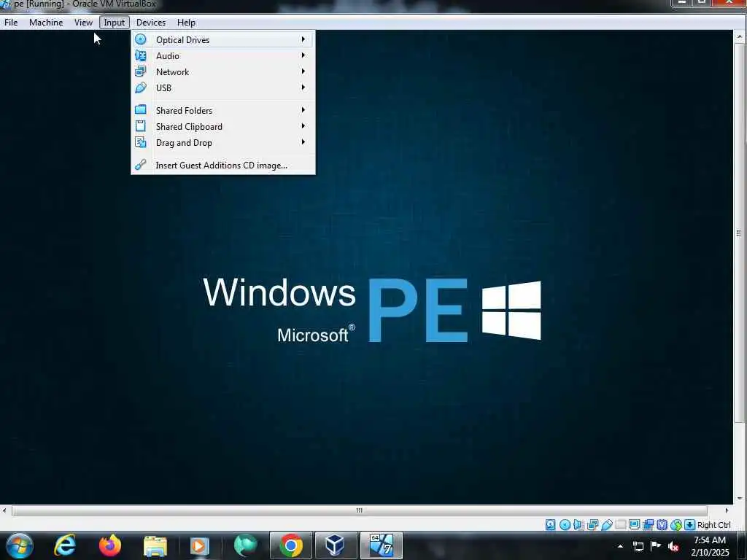Expand the Drag and Drop options

223,143
